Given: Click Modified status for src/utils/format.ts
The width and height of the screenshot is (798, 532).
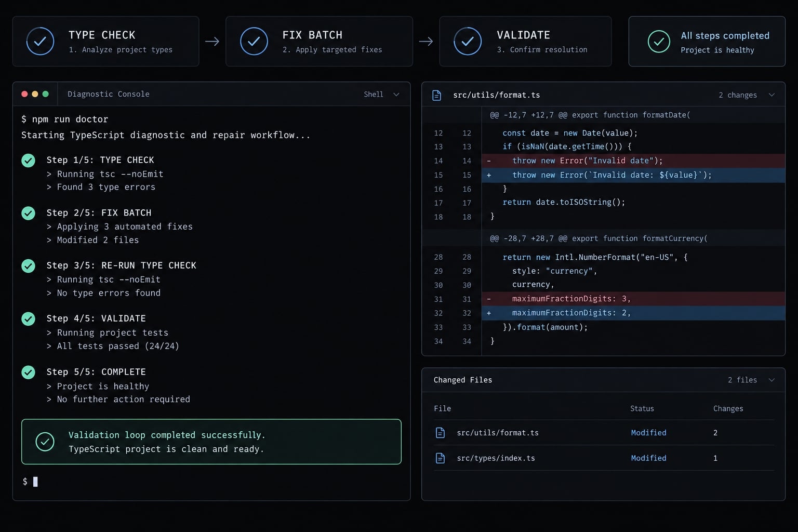Looking at the screenshot, I should 648,433.
